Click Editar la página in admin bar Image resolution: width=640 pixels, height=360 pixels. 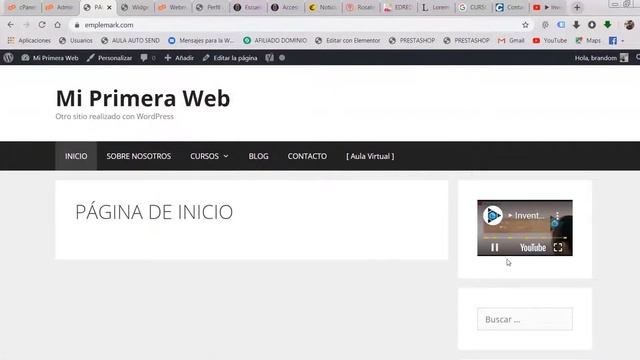click(230, 58)
